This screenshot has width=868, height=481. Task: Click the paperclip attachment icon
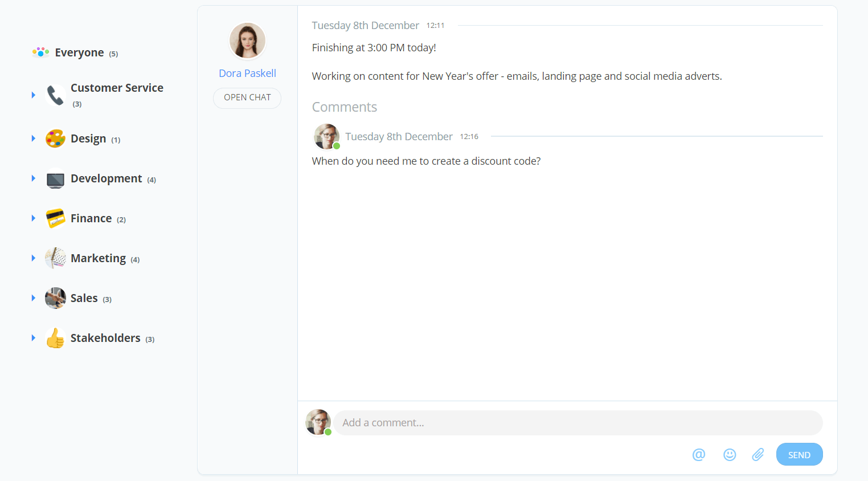click(758, 454)
